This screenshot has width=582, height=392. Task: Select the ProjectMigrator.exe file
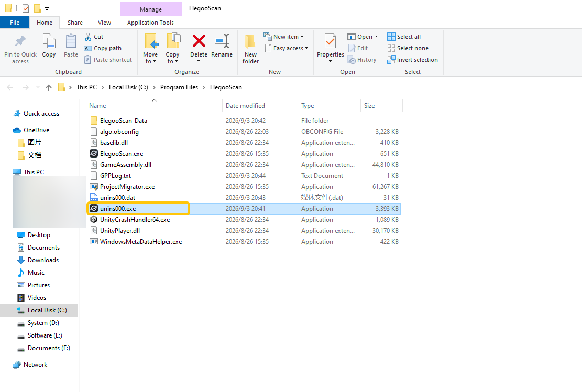(127, 187)
